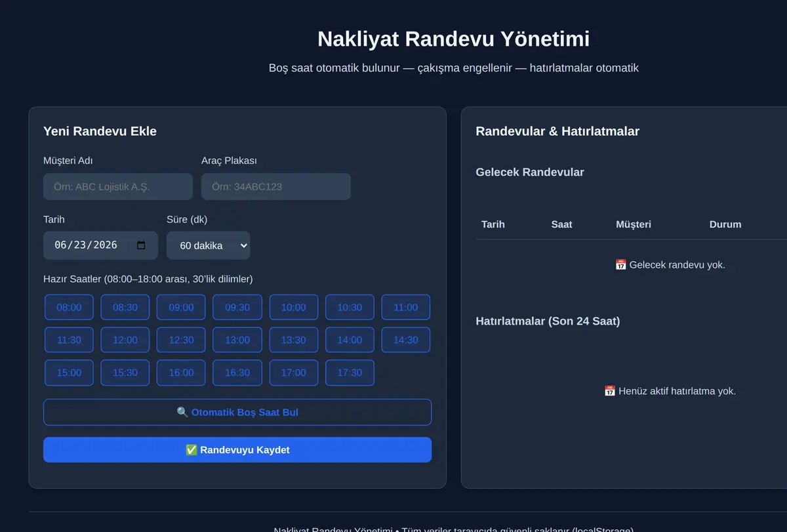Select the 08:30 time slot
This screenshot has width=787, height=532.
click(x=125, y=307)
